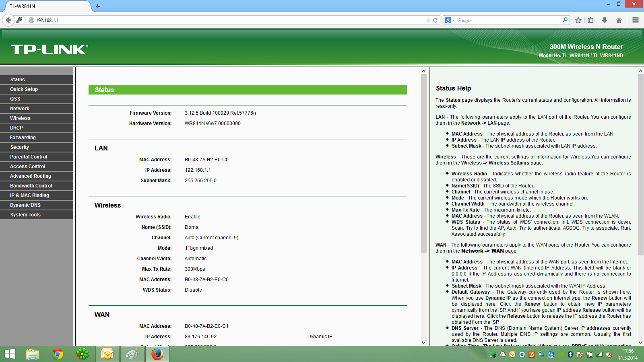Open a new browser tab
This screenshot has width=644, height=362.
[x=98, y=6]
